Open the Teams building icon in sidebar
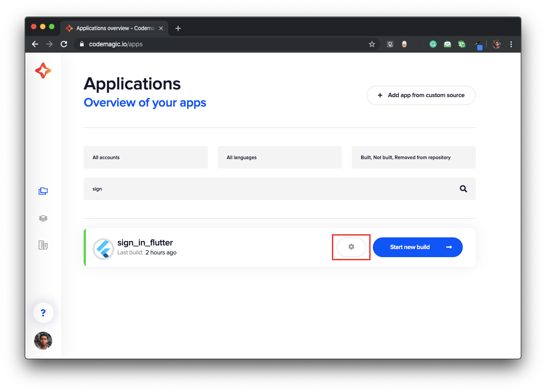The width and height of the screenshot is (546, 392). click(x=43, y=245)
